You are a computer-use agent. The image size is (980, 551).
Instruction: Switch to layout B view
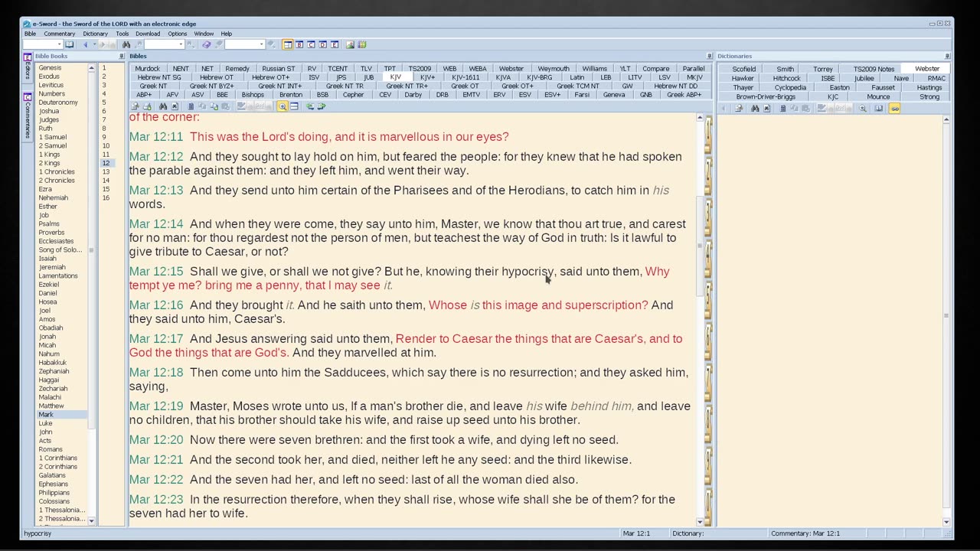tap(299, 44)
